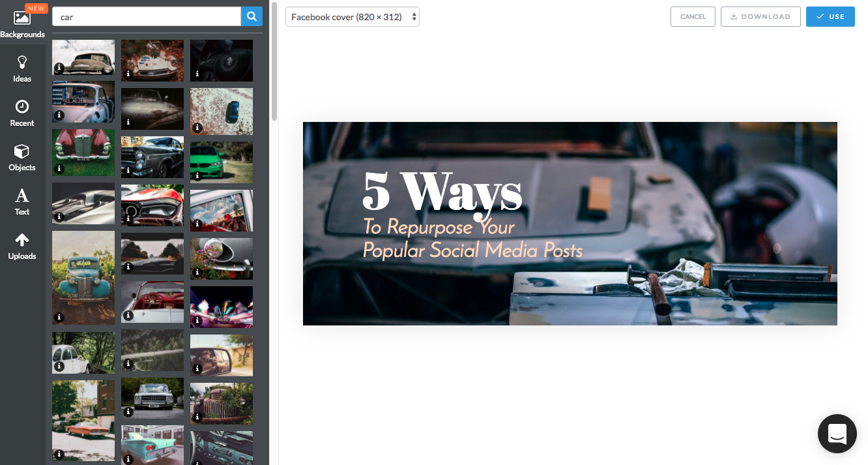Open the Facebook cover size dropdown
Image resolution: width=868 pixels, height=465 pixels.
click(x=353, y=17)
